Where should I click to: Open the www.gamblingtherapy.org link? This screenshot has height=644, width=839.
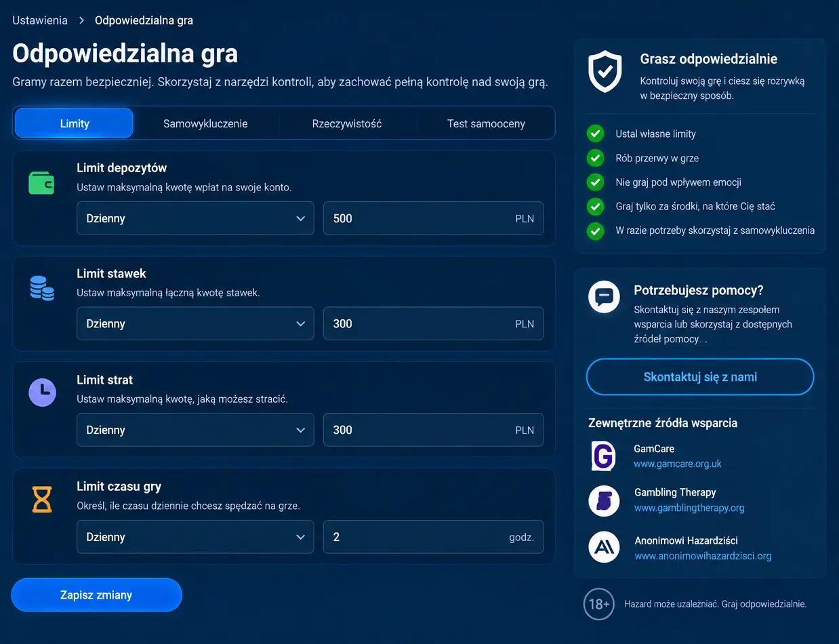[689, 508]
